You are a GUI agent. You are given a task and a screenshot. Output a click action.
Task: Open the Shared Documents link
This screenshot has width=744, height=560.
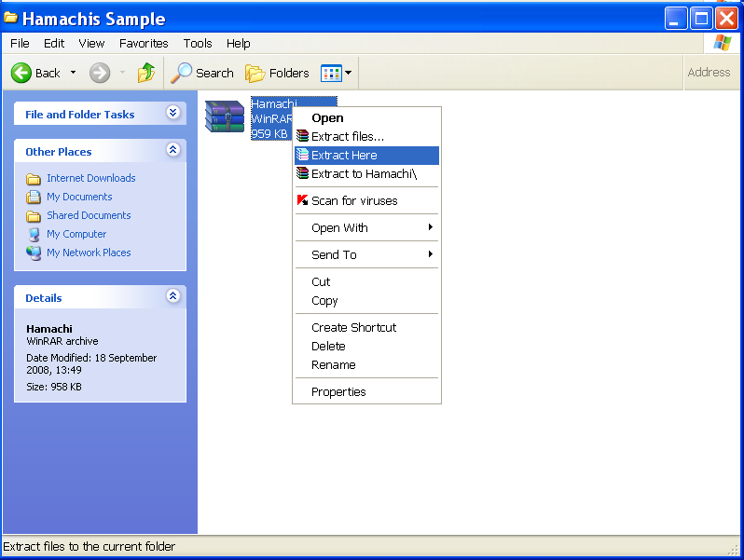point(89,215)
